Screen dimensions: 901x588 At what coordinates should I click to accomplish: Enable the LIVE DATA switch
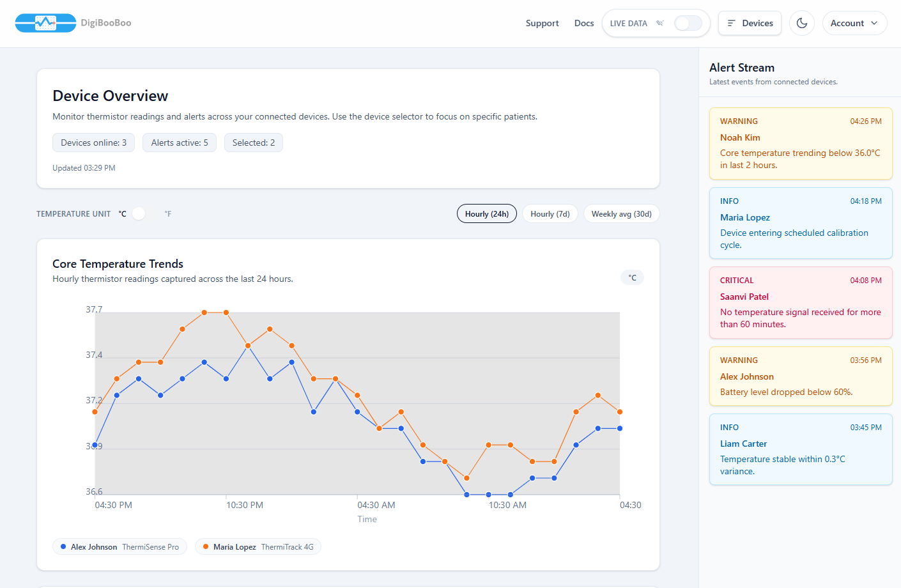point(688,22)
